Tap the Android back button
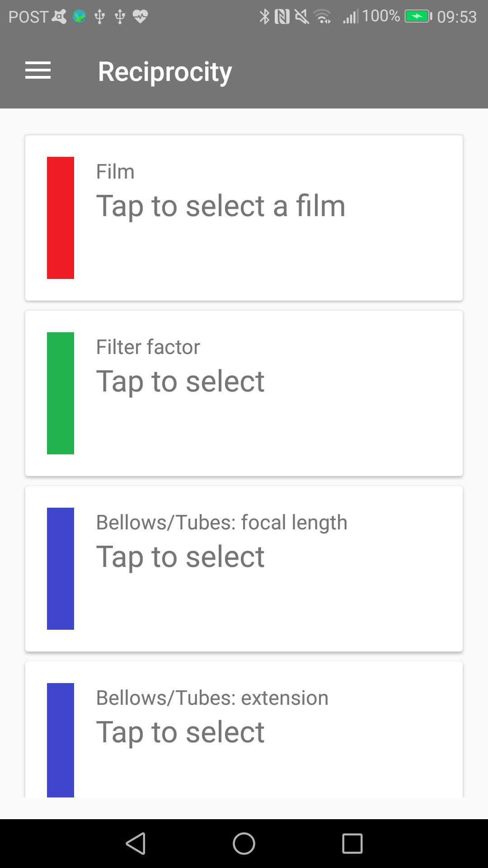 click(136, 844)
